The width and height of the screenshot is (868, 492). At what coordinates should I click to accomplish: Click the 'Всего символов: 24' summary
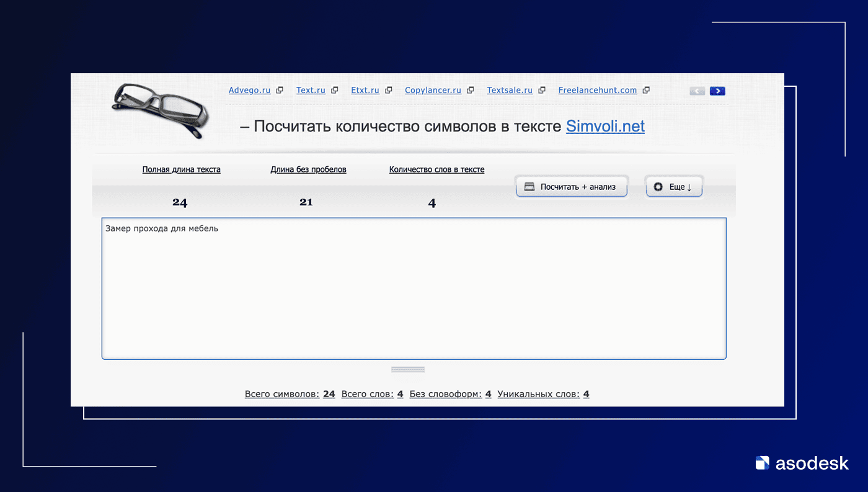[x=290, y=394]
